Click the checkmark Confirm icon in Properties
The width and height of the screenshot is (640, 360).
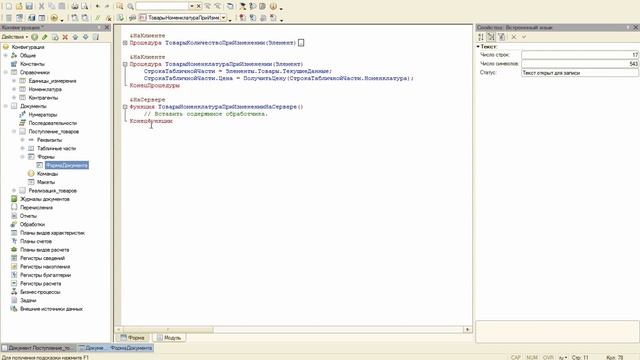524,37
